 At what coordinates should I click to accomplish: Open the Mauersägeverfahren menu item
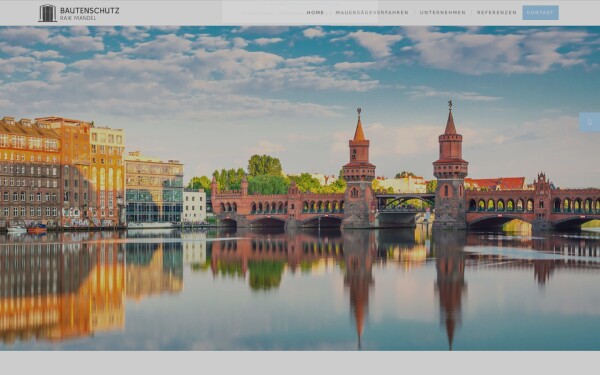tap(372, 13)
